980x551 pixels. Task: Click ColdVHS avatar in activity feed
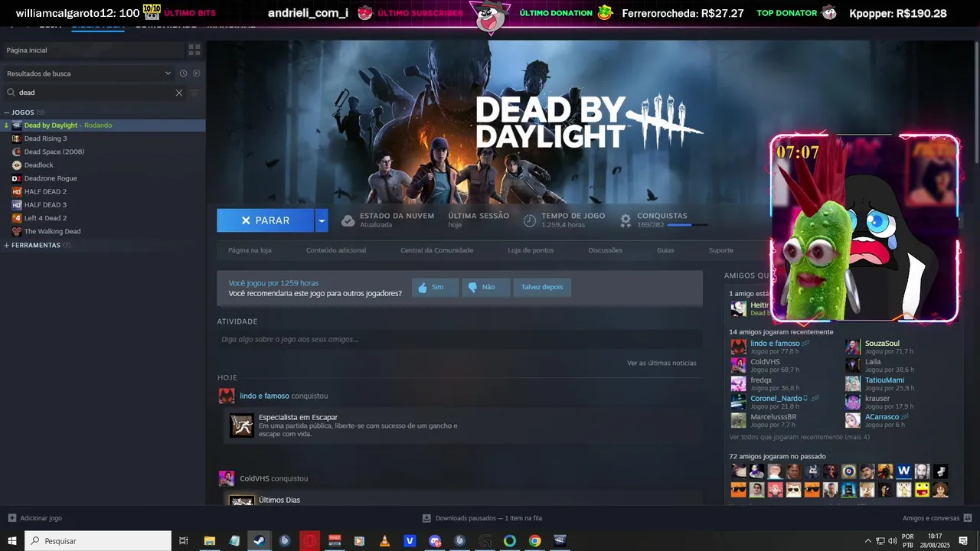tap(227, 478)
